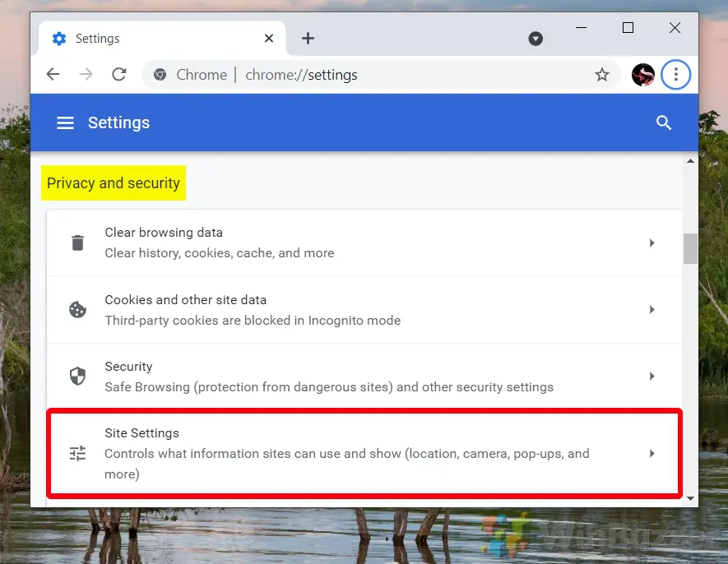Click the user profile avatar
The height and width of the screenshot is (564, 728).
tap(642, 75)
